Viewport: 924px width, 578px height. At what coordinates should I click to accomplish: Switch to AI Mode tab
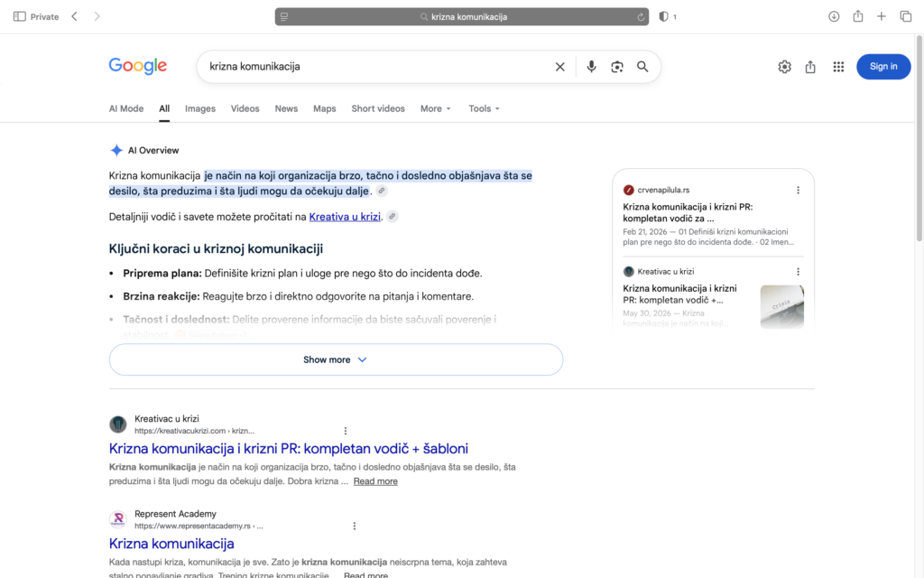(126, 108)
